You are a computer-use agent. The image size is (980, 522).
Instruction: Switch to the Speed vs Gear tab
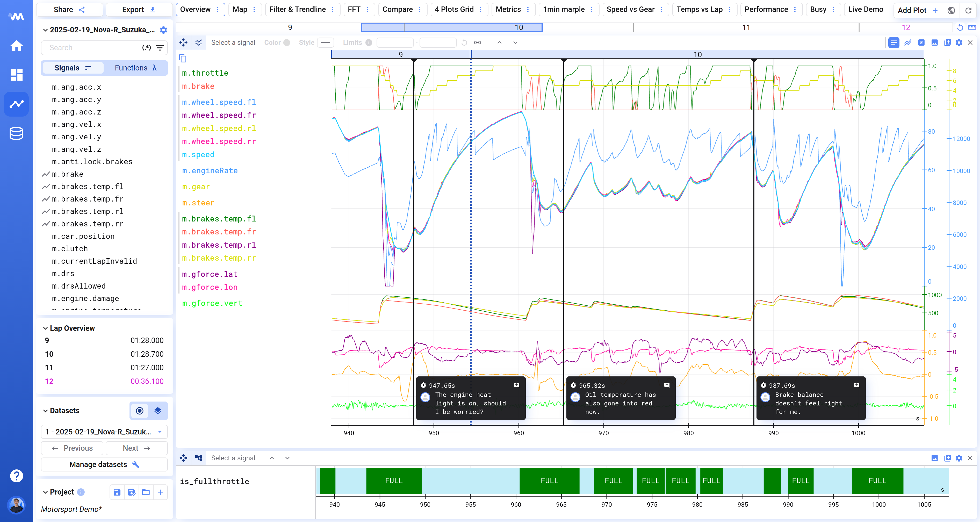point(630,10)
